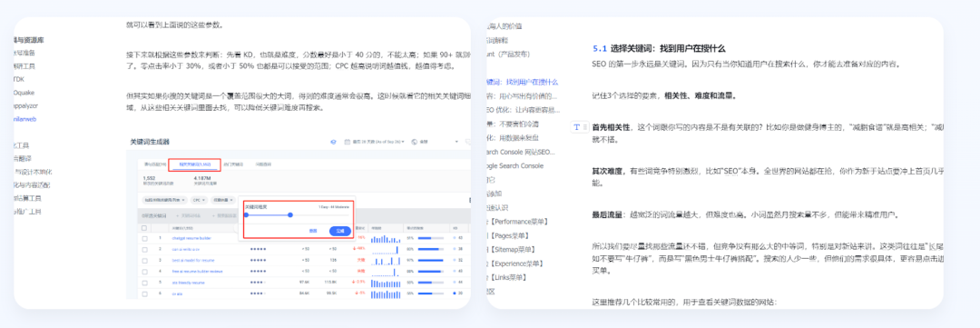Select TDK item in left card outline
This screenshot has height=328, width=980.
coord(19,78)
